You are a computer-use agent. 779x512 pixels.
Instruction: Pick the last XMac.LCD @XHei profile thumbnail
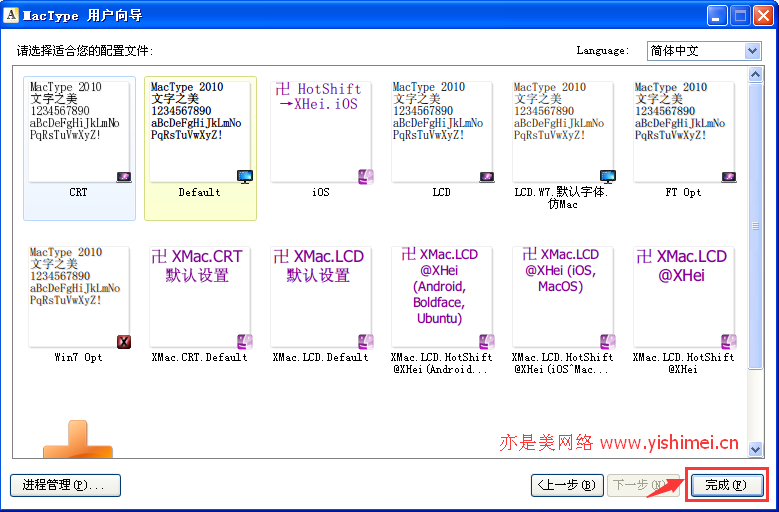tap(684, 297)
